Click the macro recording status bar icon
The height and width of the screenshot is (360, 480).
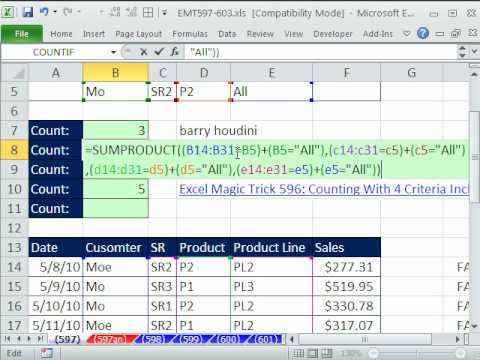tap(47, 353)
